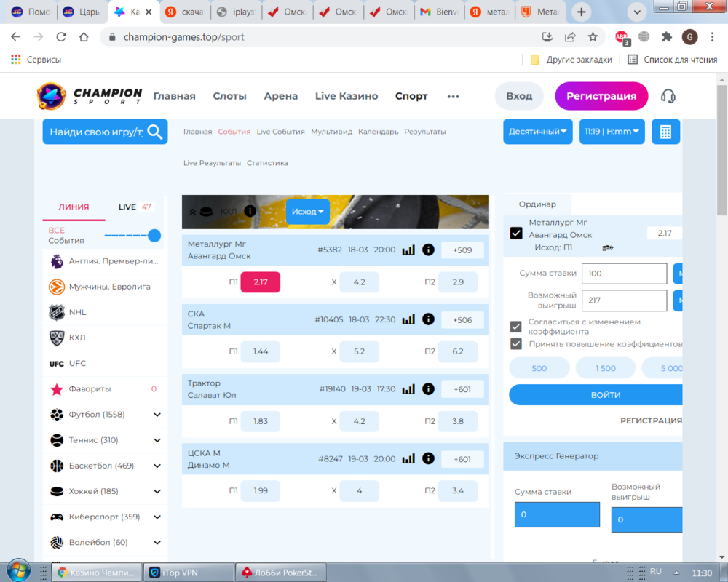
Task: Open the bet calculator icon
Action: tap(665, 132)
